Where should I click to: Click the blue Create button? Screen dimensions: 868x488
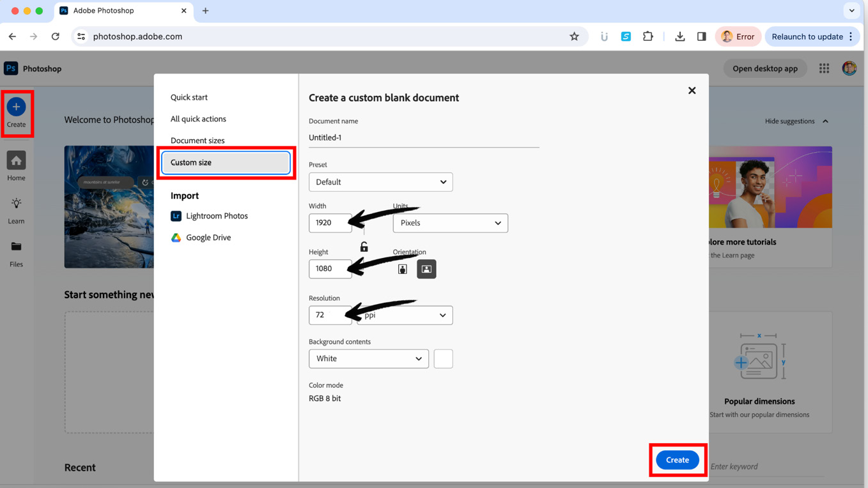point(678,460)
